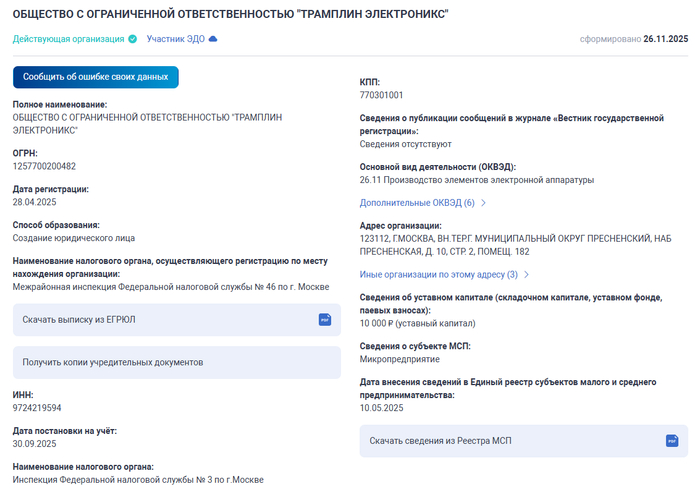Expand the chevron after Иные организации по этому адресу
The image size is (700, 497).
click(x=527, y=274)
